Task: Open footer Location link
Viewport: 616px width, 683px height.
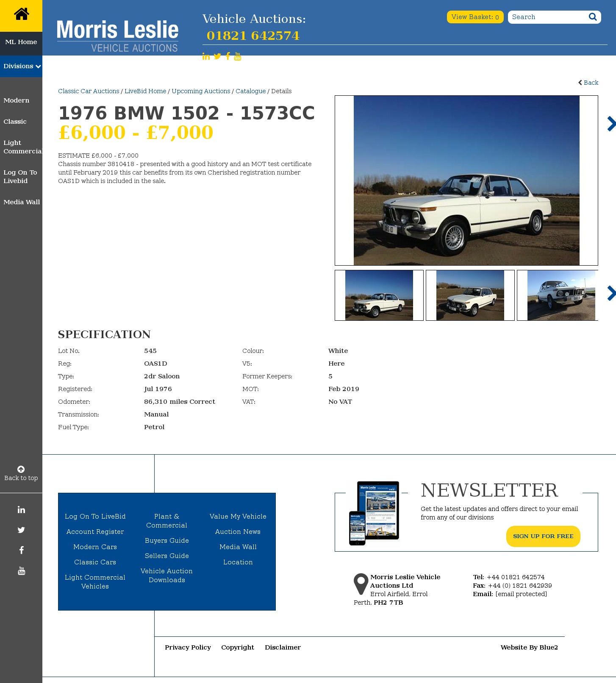Action: (x=238, y=562)
